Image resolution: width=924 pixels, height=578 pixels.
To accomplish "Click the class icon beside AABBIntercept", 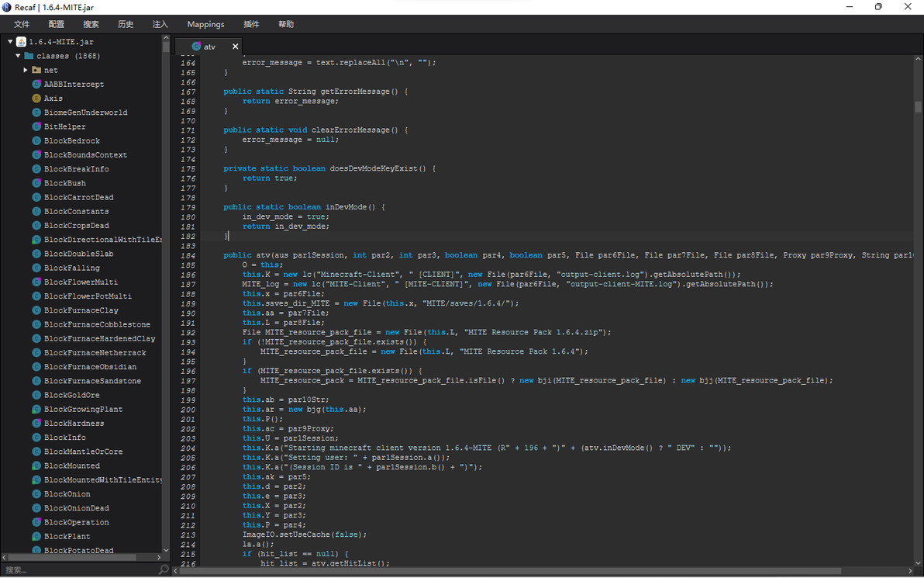I will (36, 84).
